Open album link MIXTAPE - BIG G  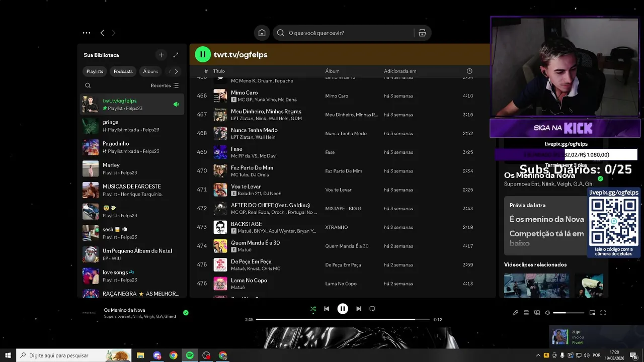coord(343,208)
